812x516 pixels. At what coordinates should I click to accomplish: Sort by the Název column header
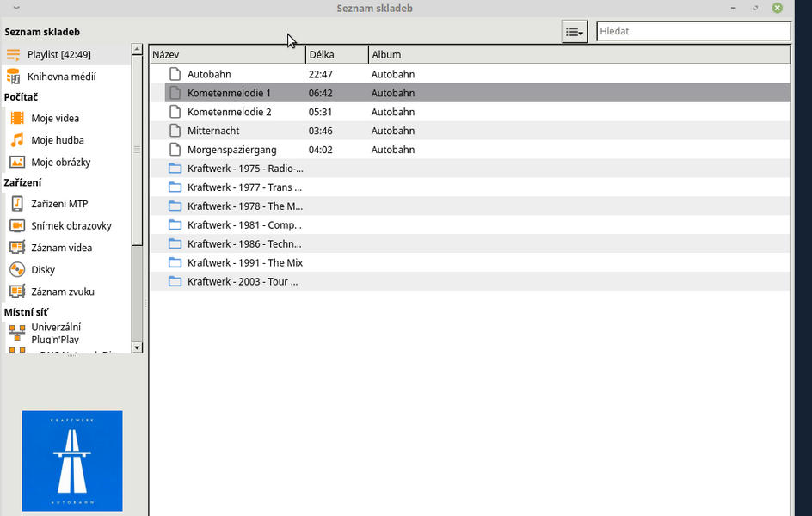click(227, 54)
